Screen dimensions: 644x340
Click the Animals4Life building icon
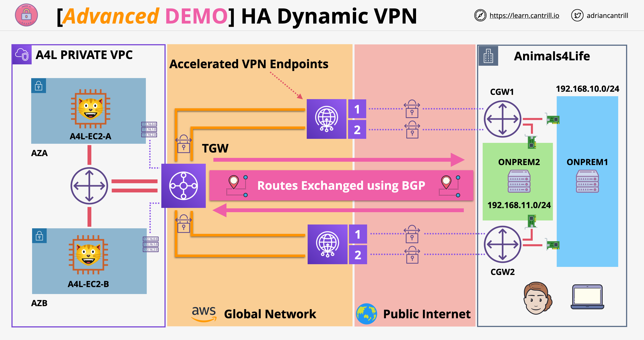(488, 55)
